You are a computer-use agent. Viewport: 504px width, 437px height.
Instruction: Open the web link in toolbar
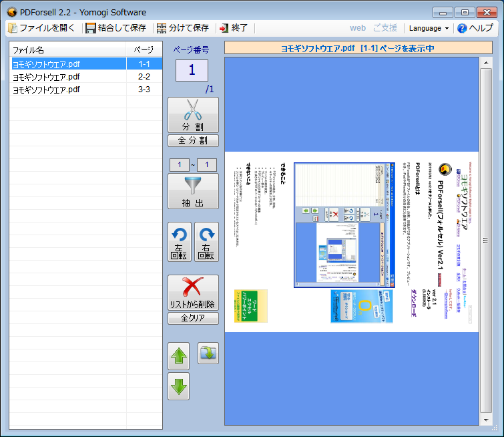(357, 28)
